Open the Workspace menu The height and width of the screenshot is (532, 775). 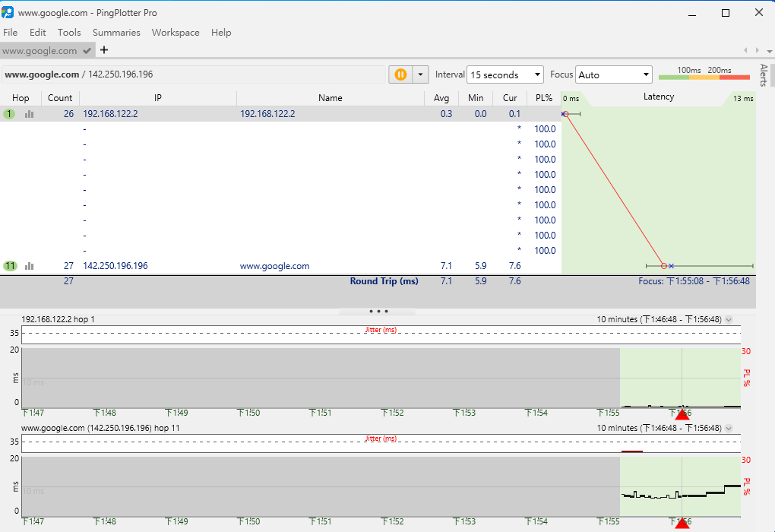(176, 33)
